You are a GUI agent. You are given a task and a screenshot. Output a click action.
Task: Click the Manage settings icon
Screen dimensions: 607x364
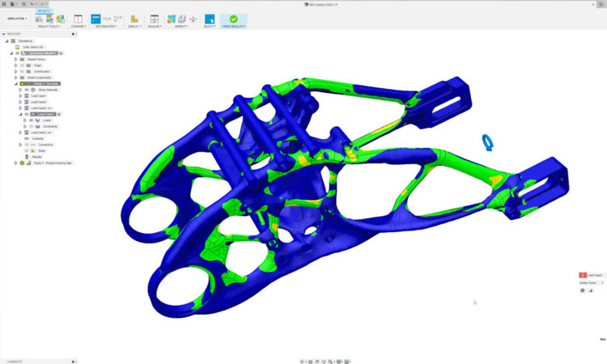(x=155, y=19)
